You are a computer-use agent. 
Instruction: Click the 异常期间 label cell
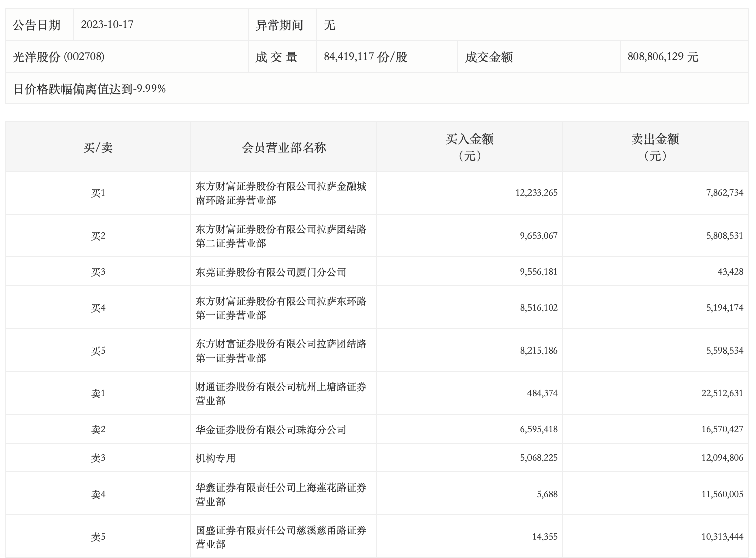click(279, 25)
